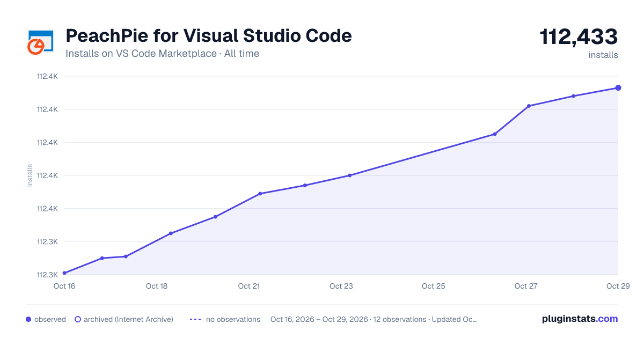This screenshot has height=338, width=644.
Task: Select the final Oct 29 data point
Action: pyautogui.click(x=618, y=88)
